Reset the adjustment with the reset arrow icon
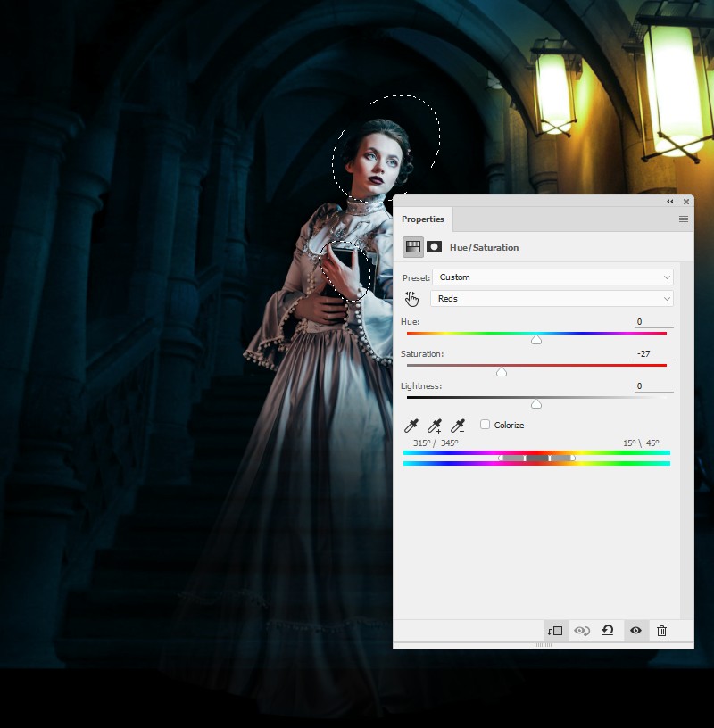 coord(609,631)
